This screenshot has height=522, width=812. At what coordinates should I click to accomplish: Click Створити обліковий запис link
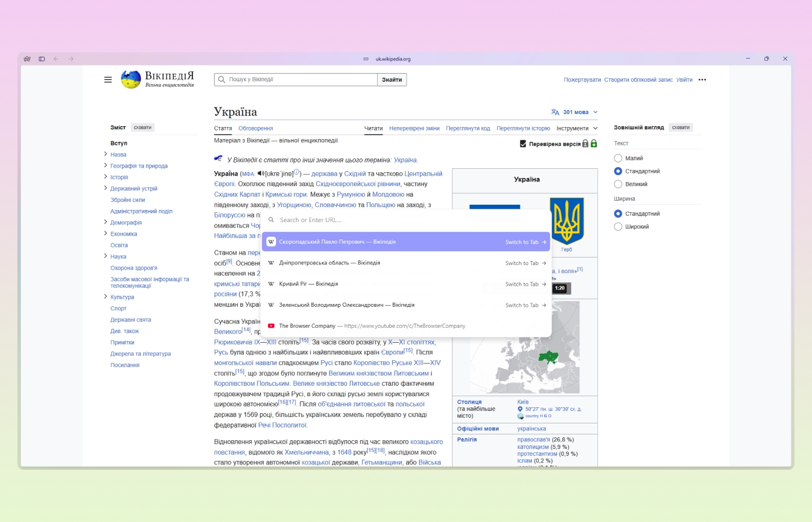point(639,80)
